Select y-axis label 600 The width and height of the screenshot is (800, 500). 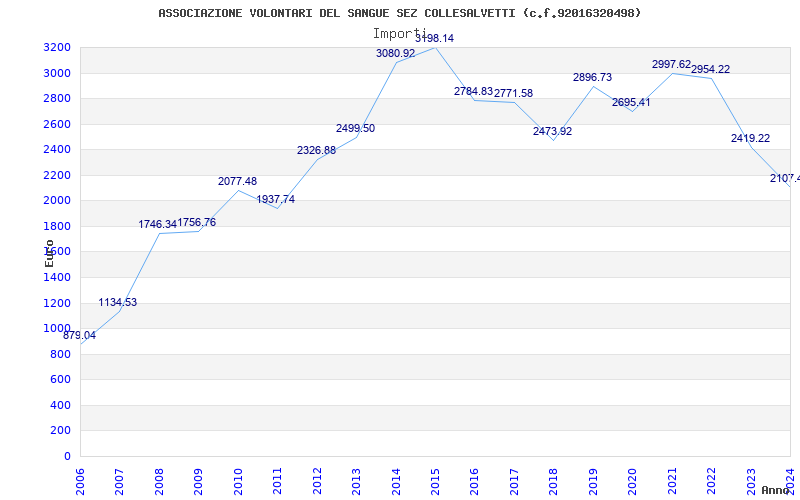click(x=63, y=380)
